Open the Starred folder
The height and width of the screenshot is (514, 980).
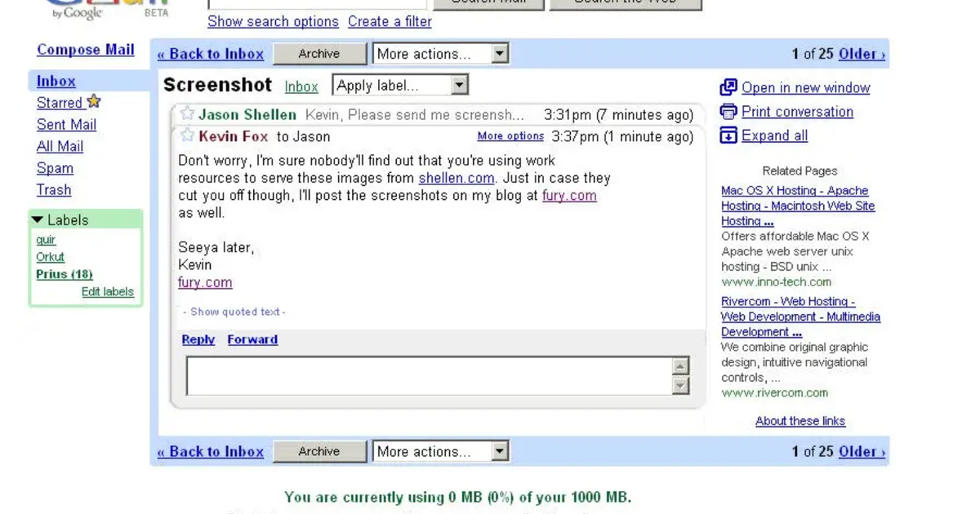[x=60, y=103]
